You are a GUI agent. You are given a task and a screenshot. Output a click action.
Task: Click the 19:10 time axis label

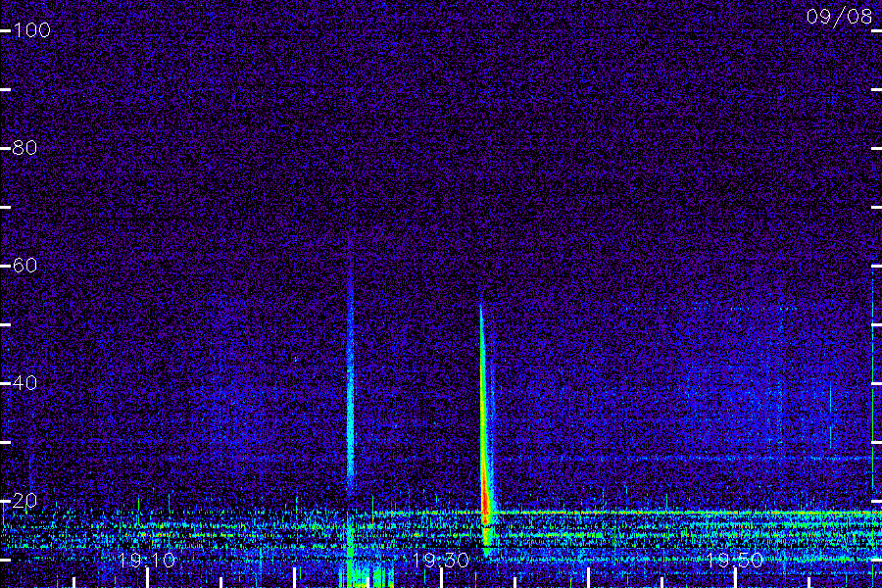click(x=147, y=560)
